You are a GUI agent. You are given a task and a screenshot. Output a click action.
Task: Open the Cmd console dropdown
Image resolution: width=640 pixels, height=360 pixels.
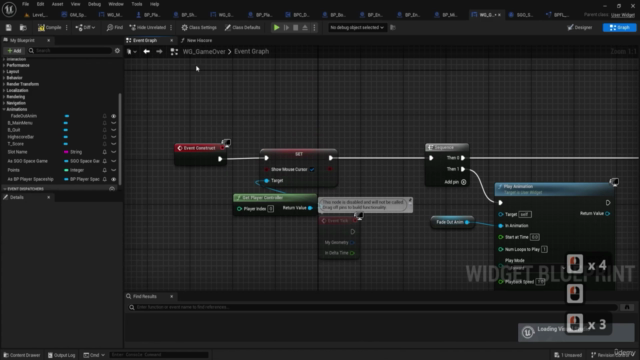pos(94,355)
